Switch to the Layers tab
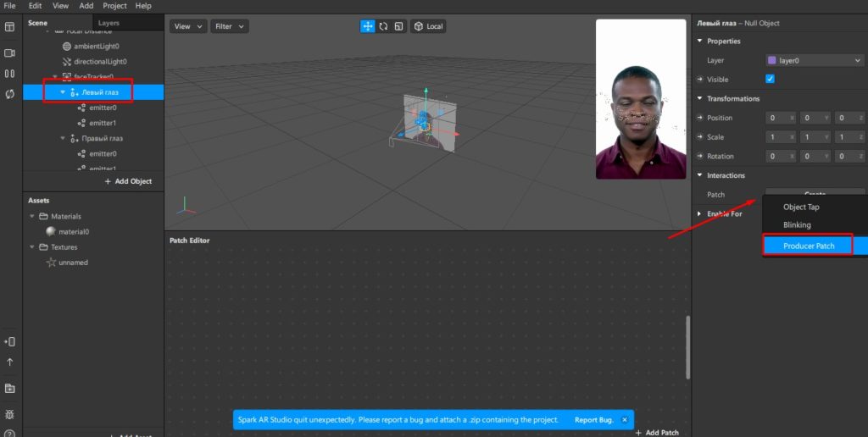The height and width of the screenshot is (437, 868). point(108,23)
